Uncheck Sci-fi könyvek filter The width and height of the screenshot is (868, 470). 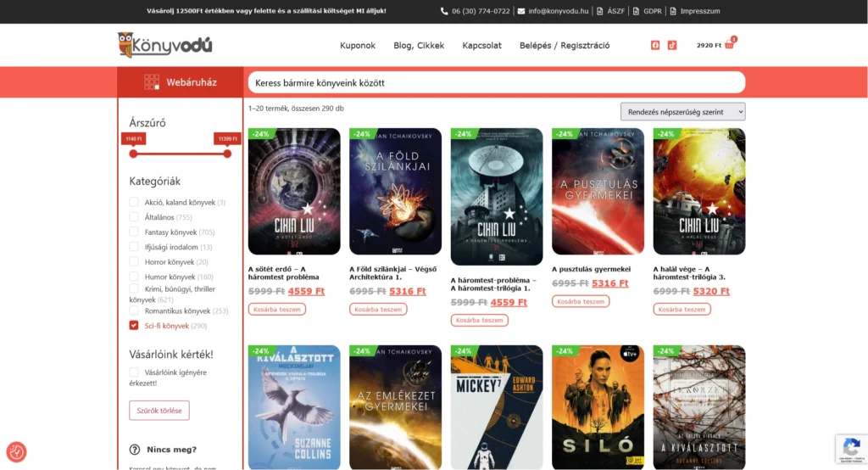coord(134,325)
